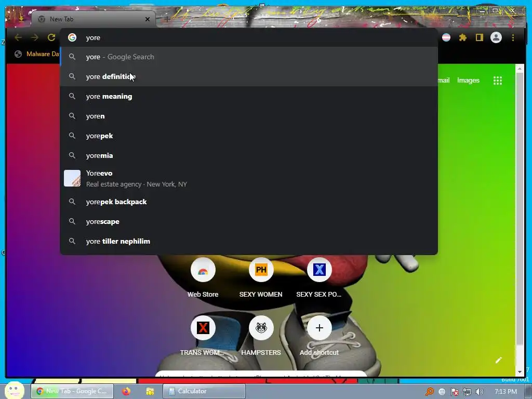Select 'yoremia' suggestion
Viewport: 532px width, 399px height.
(249, 155)
